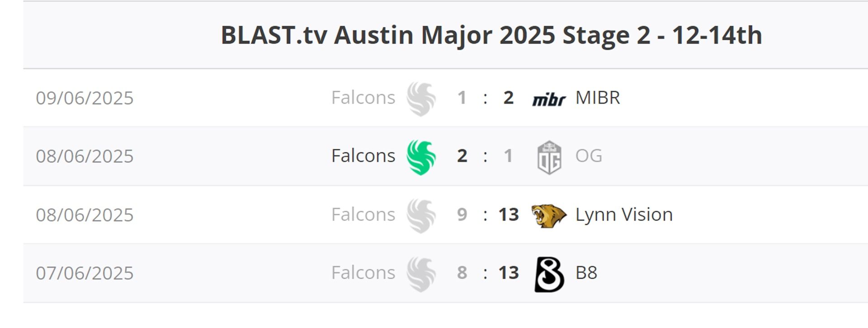View the 9 : 13 result versus Lynn Vision
Image resolution: width=868 pixels, height=328 pixels.
(x=487, y=214)
